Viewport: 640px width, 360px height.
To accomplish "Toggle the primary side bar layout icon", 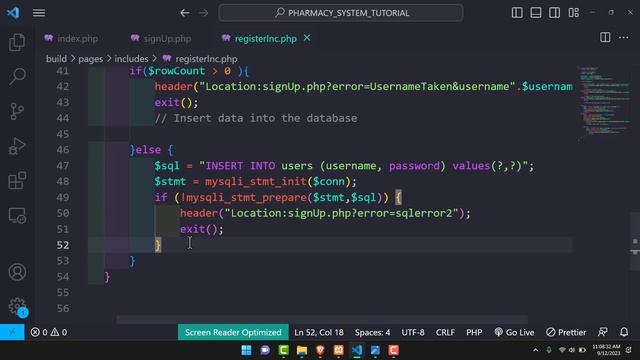I will click(x=517, y=13).
